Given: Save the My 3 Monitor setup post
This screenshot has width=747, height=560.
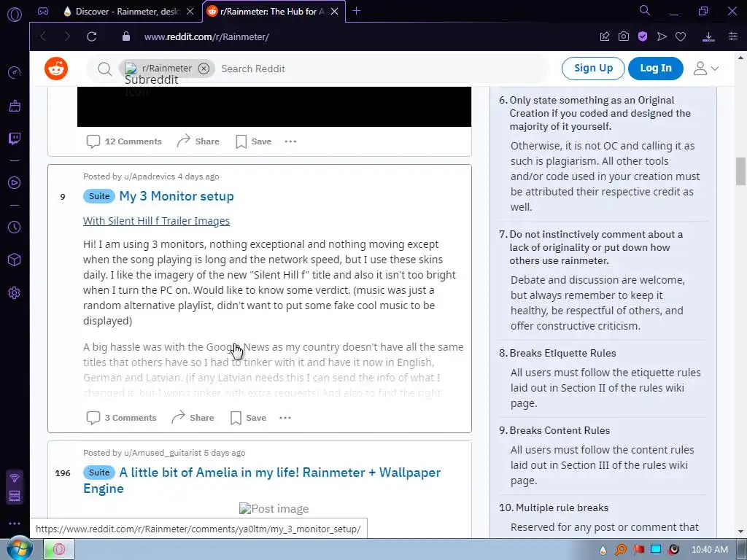Looking at the screenshot, I should 249,418.
